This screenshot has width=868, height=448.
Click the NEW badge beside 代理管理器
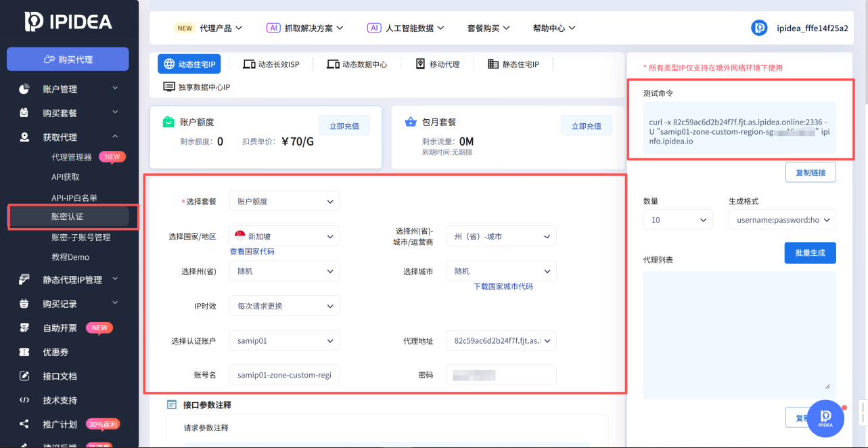point(112,157)
